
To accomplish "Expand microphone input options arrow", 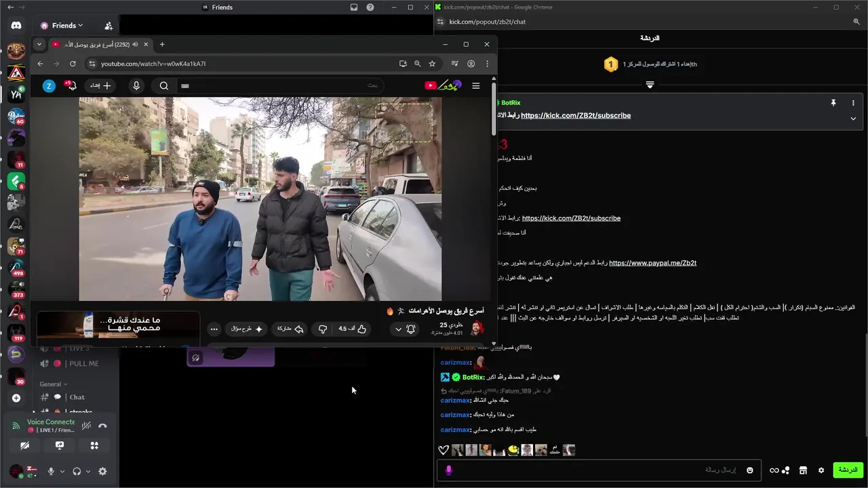I will (x=62, y=471).
